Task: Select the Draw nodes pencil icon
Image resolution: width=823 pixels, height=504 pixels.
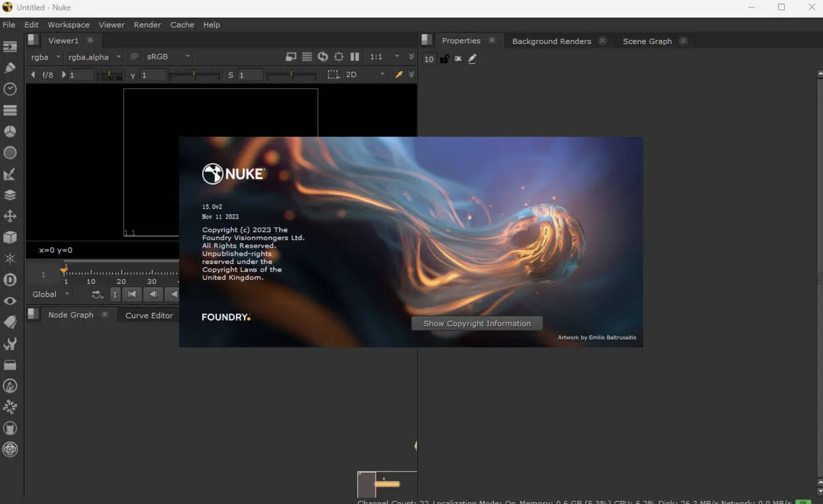Action: (x=10, y=67)
